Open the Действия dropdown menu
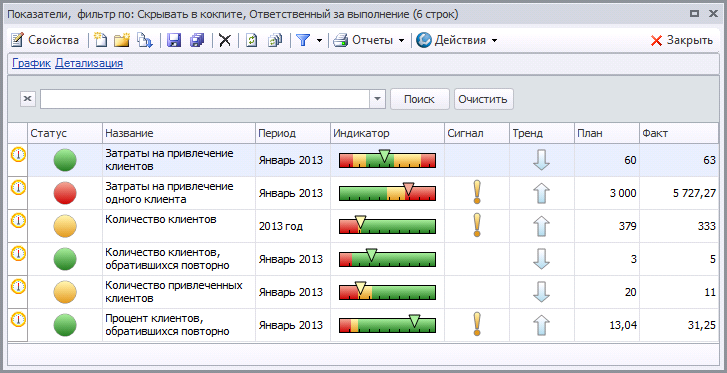 pos(457,40)
